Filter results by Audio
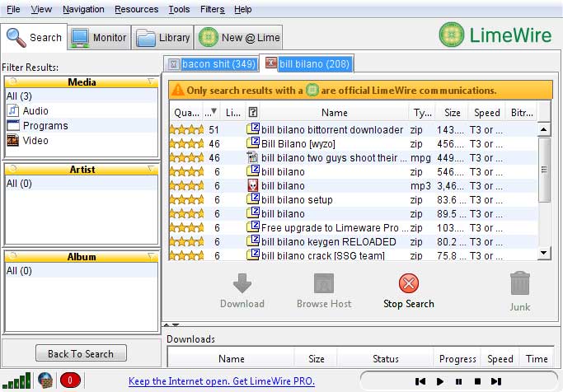 pos(82,111)
